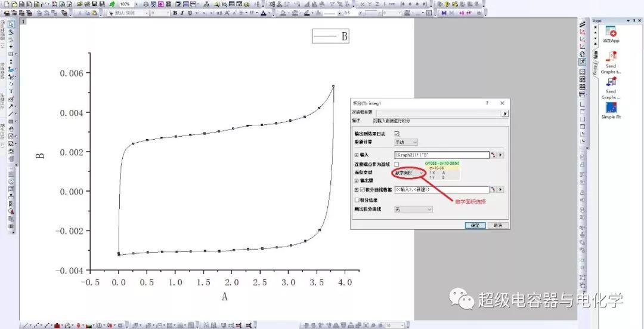Viewport: 644px width, 329px height.
Task: Click the help question mark in integ1 dialog
Action: point(487,103)
